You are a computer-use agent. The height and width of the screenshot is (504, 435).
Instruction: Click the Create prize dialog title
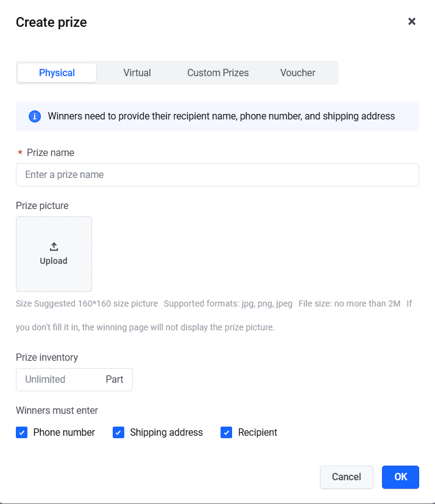[x=51, y=23]
